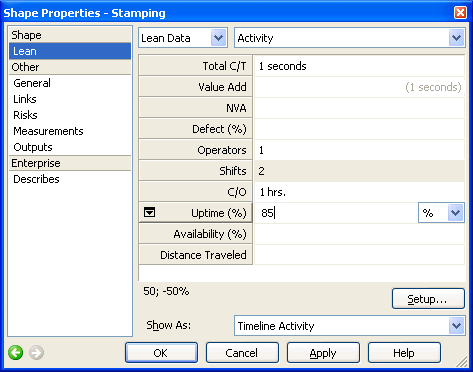Go to the Risks section
Viewport: 473px width, 372px height.
[25, 115]
